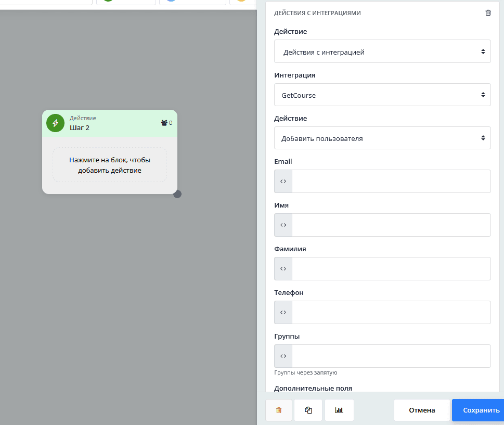Open the GetCourse integration dropdown
Viewport: 504px width, 425px height.
click(x=382, y=95)
